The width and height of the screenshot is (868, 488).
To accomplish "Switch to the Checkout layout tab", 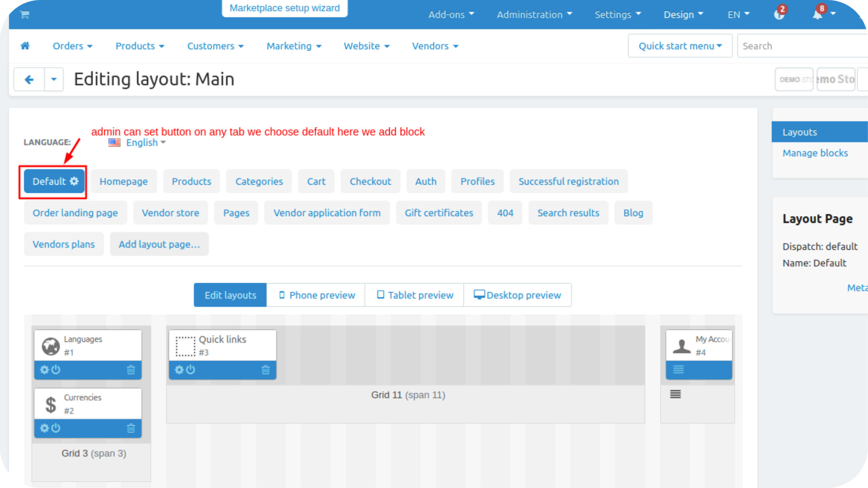I will [x=370, y=181].
